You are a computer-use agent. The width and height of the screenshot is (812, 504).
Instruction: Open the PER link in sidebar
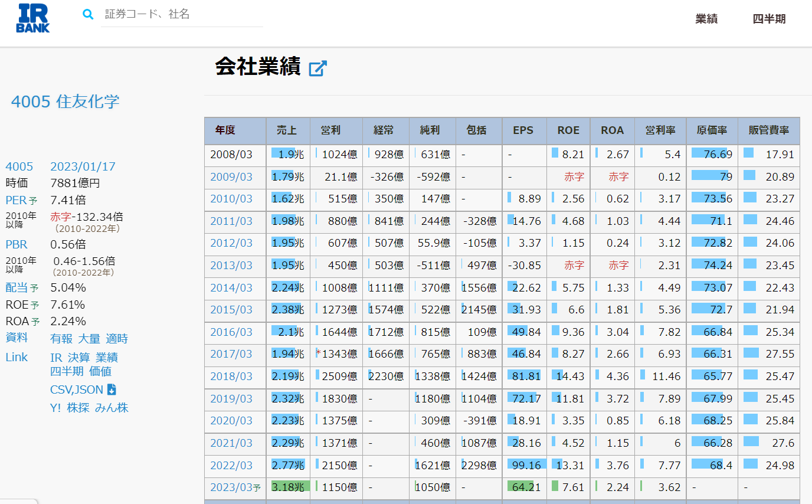tap(16, 200)
